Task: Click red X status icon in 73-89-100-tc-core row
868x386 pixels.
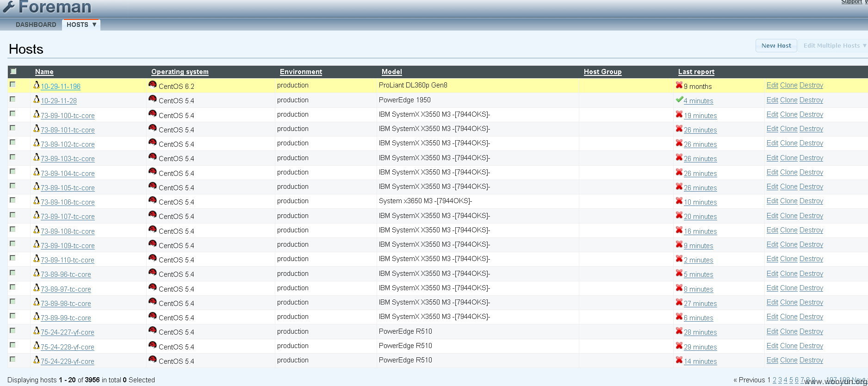Action: [679, 114]
